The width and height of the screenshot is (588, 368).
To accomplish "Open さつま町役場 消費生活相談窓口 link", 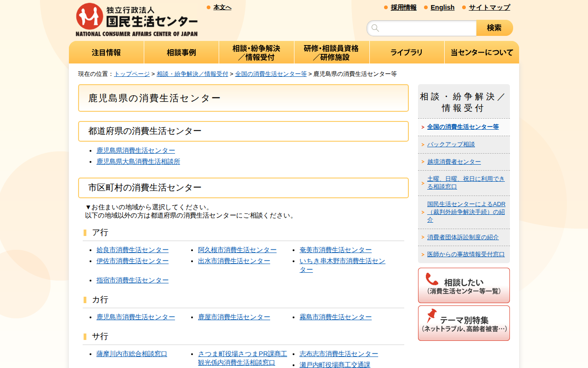I will [x=243, y=358].
